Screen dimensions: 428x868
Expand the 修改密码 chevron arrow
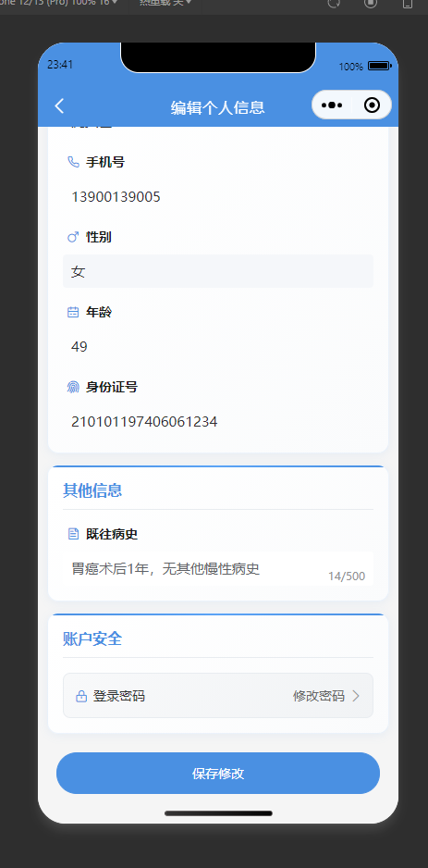tap(356, 696)
